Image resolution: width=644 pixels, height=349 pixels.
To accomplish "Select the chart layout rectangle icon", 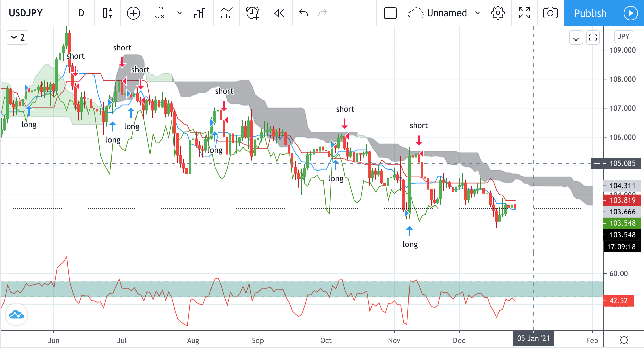I will coord(390,13).
